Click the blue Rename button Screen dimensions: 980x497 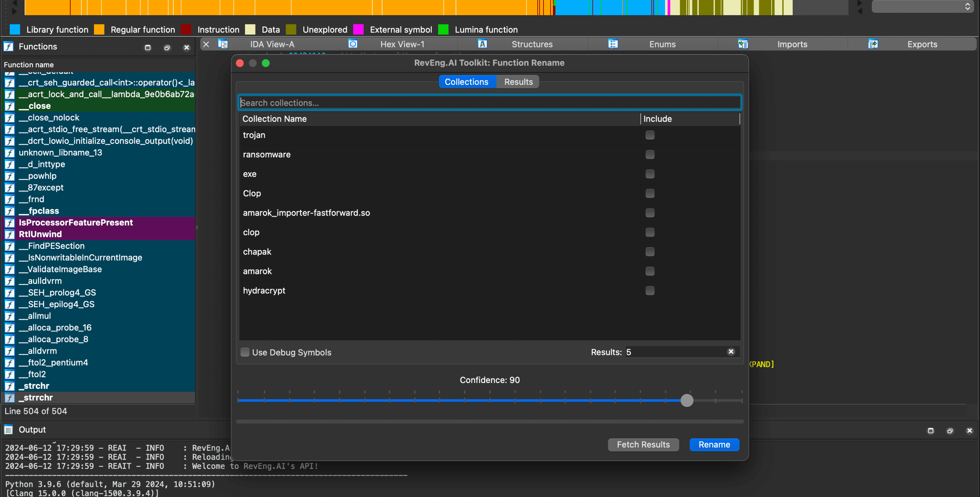pos(714,444)
